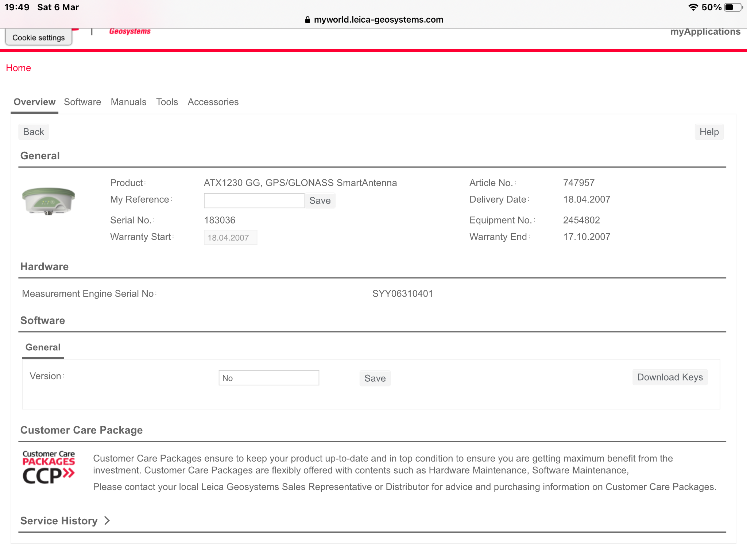The height and width of the screenshot is (560, 747).
Task: Go Back using the Back button
Action: [x=34, y=132]
